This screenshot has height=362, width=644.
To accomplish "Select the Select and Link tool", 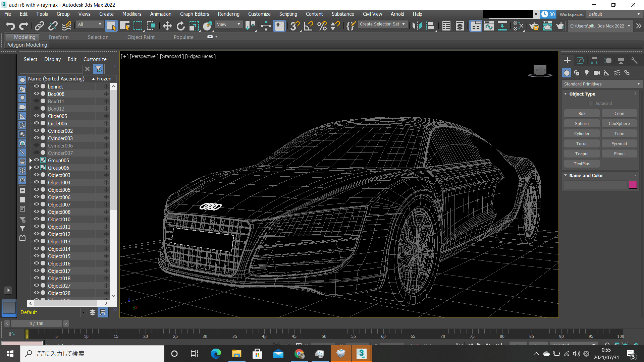I will pyautogui.click(x=40, y=26).
